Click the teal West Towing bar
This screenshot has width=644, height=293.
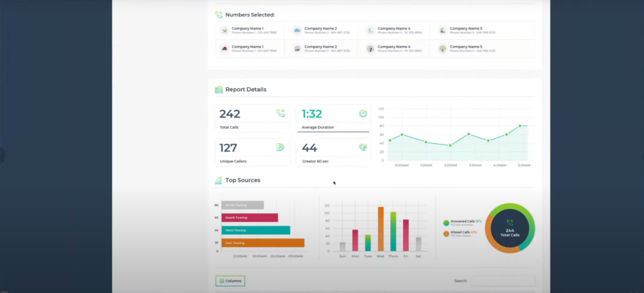click(x=256, y=230)
